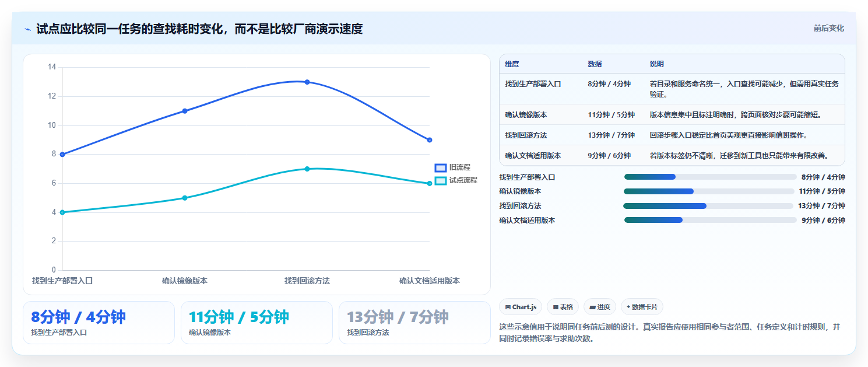The image size is (868, 367).
Task: Click the 表格 chip icon
Action: (556, 307)
